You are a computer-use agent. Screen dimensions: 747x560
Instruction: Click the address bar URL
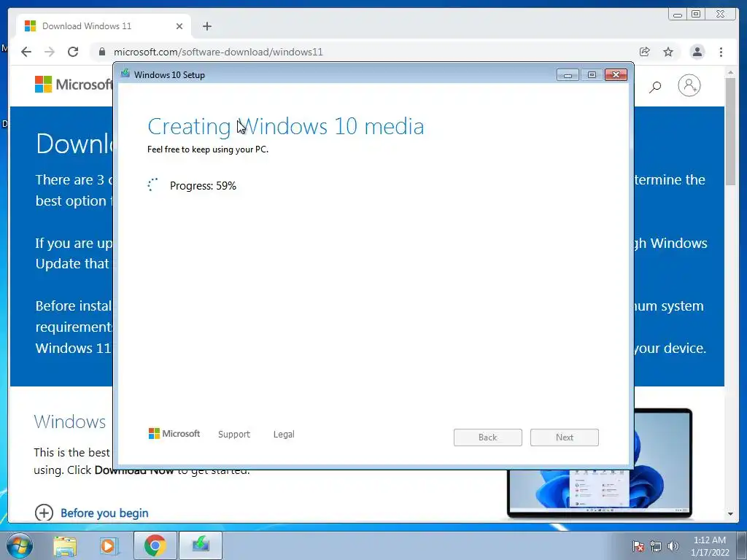218,52
